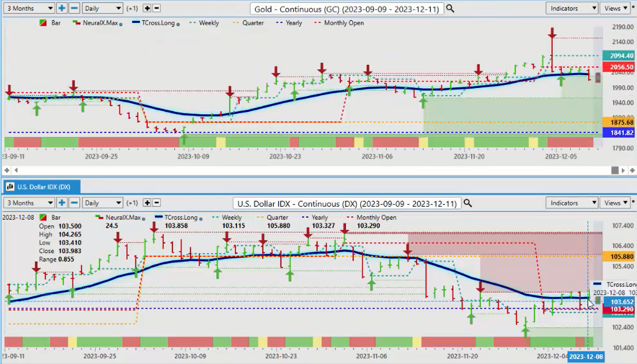Image resolution: width=637 pixels, height=364 pixels.
Task: Click the 103.652 blue price label
Action: tap(618, 302)
